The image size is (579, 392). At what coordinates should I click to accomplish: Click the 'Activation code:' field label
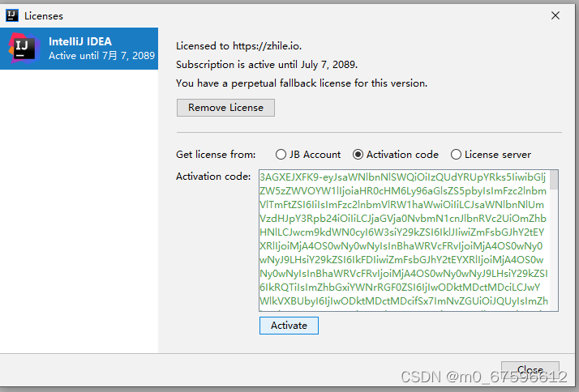pyautogui.click(x=213, y=177)
